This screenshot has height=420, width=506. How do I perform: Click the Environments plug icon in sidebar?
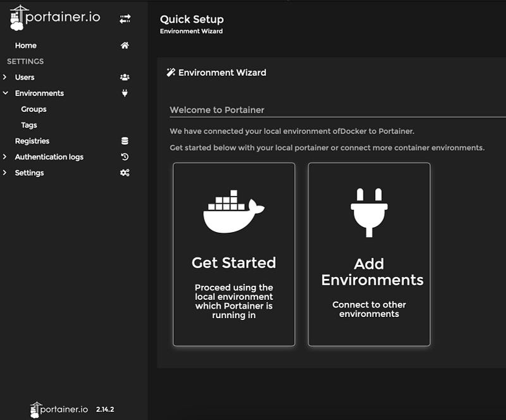125,93
